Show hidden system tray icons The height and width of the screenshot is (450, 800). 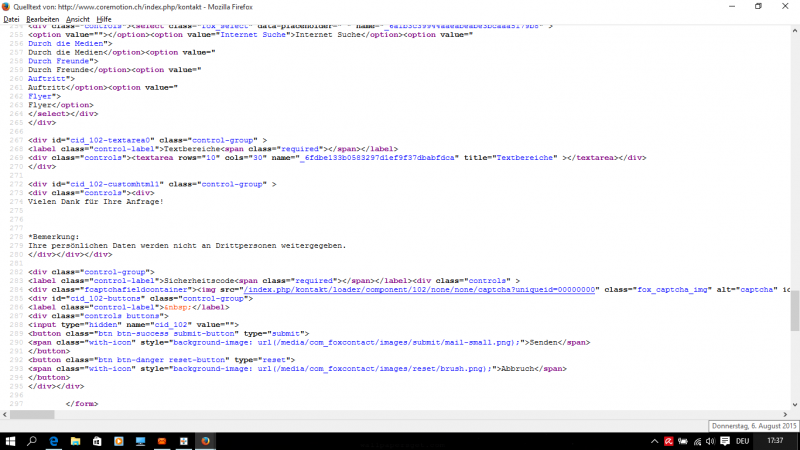pyautogui.click(x=655, y=441)
